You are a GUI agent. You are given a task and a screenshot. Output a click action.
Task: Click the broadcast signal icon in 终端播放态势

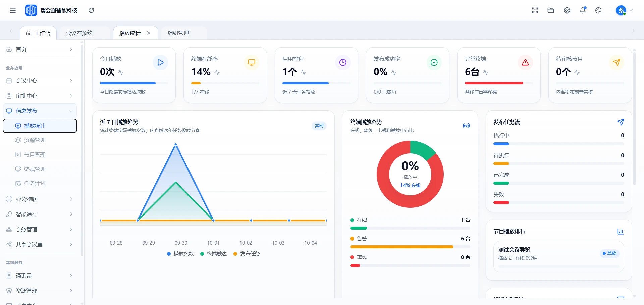point(466,126)
